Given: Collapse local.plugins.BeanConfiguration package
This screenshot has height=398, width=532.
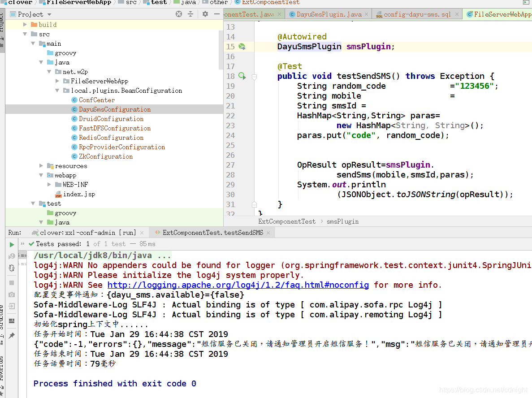Looking at the screenshot, I should coord(57,90).
